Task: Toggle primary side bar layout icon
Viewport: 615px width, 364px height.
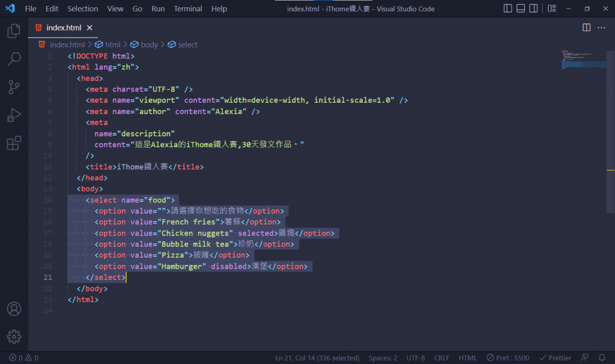Action: 507,8
